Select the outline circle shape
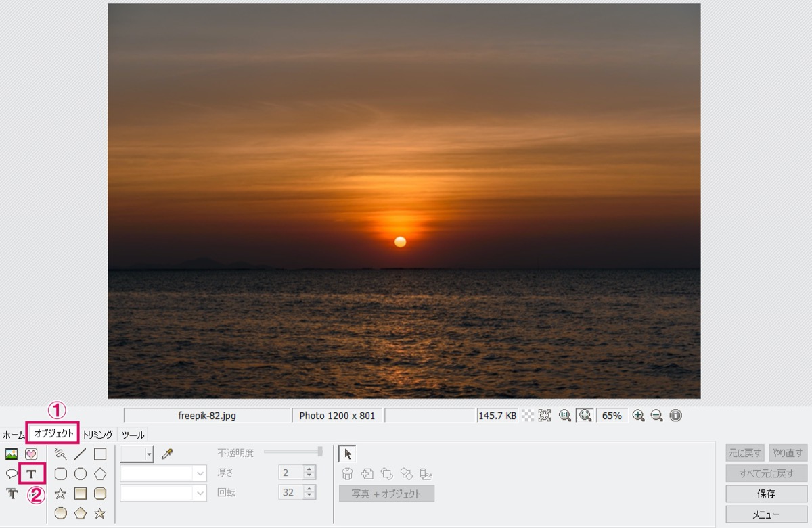The height and width of the screenshot is (528, 812). [x=80, y=474]
